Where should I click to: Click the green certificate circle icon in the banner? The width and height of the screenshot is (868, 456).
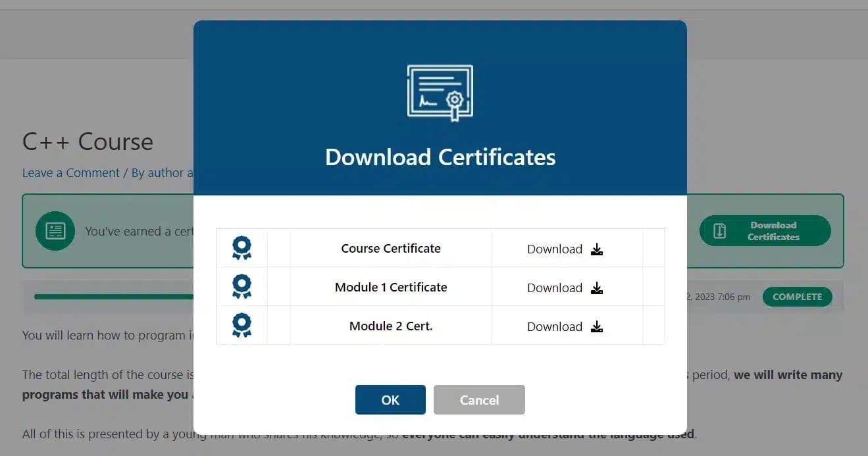pyautogui.click(x=55, y=231)
